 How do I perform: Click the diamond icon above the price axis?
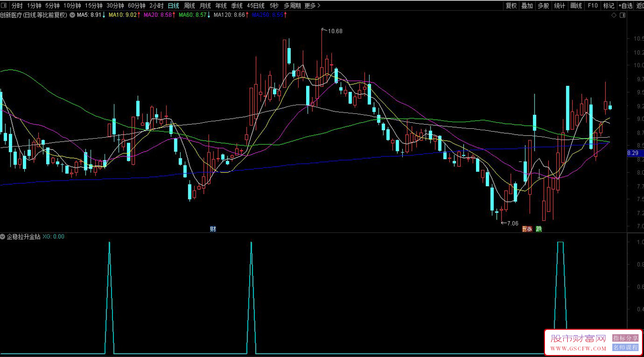[614, 15]
